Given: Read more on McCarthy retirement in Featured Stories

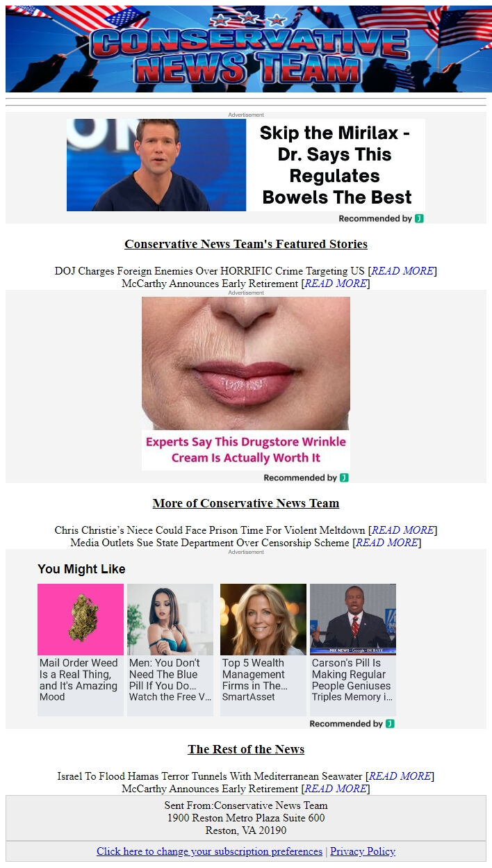Looking at the screenshot, I should (336, 284).
